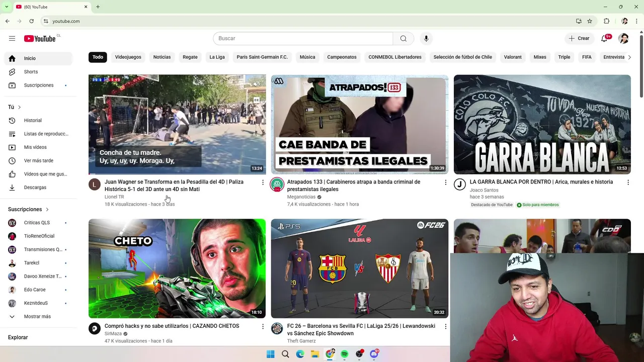Open FC 26 Barcelona vs Sevilla thumbnail
Image resolution: width=644 pixels, height=362 pixels.
(360, 268)
